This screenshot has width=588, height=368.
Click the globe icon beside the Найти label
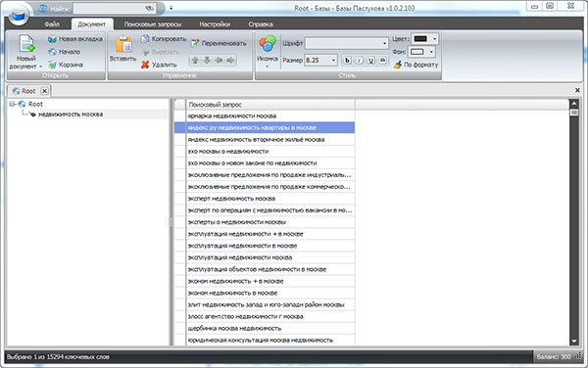[43, 8]
